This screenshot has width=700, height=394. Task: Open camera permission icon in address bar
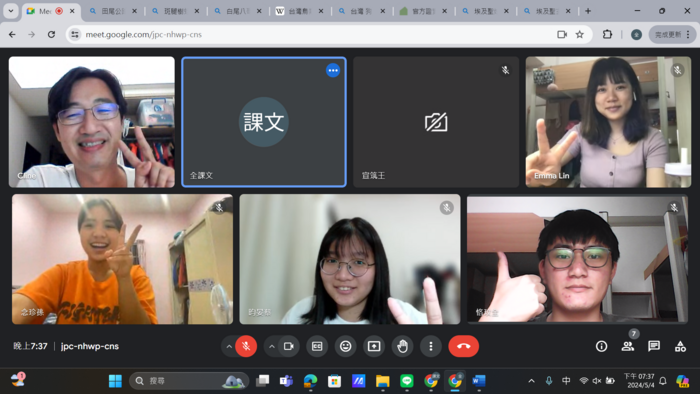pos(562,34)
